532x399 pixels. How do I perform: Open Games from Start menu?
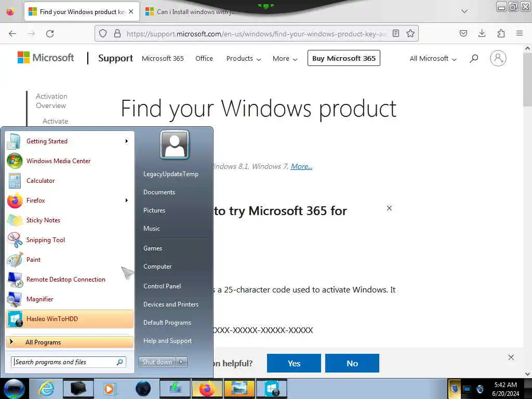(x=153, y=248)
